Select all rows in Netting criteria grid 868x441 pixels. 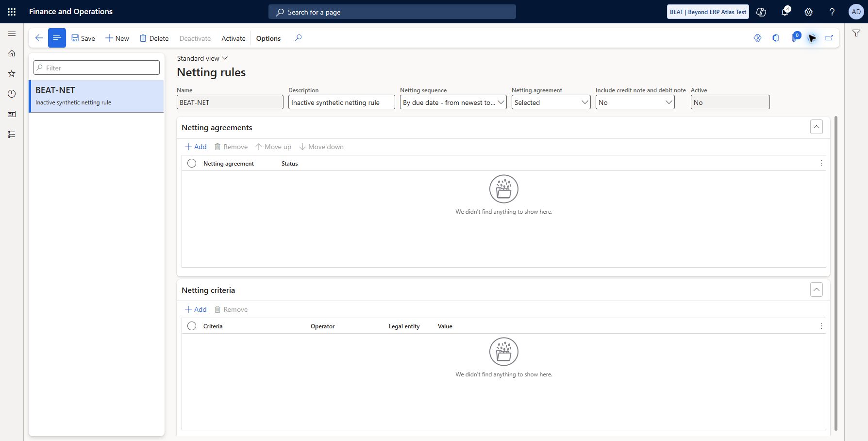click(192, 326)
